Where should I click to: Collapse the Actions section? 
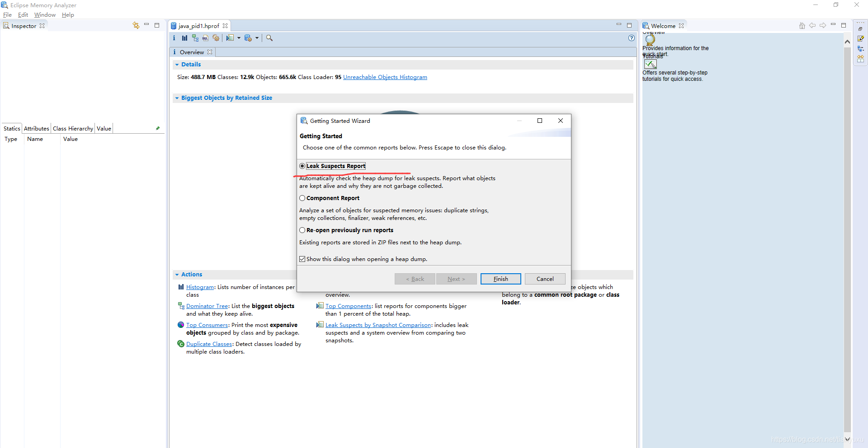[177, 275]
